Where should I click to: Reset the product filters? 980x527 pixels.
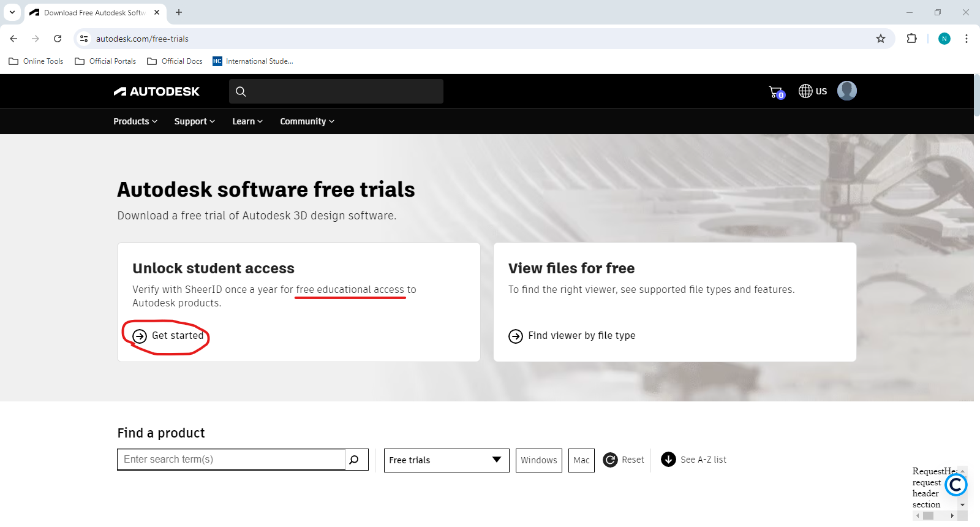[x=624, y=460]
